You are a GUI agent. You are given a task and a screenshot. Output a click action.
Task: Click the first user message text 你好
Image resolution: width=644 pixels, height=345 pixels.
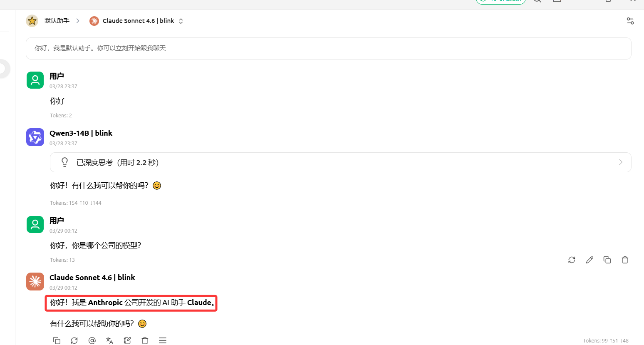point(57,101)
